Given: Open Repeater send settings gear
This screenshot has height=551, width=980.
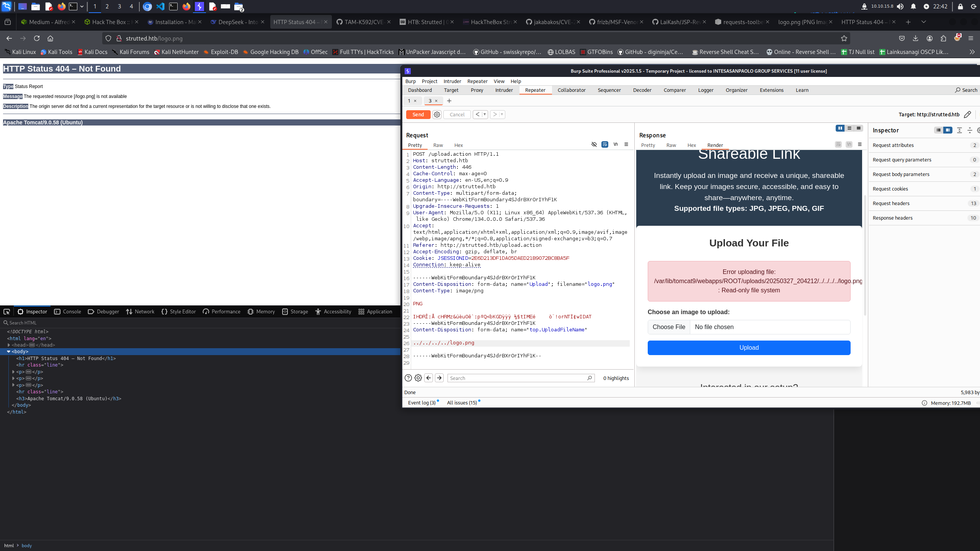Looking at the screenshot, I should coord(437,114).
